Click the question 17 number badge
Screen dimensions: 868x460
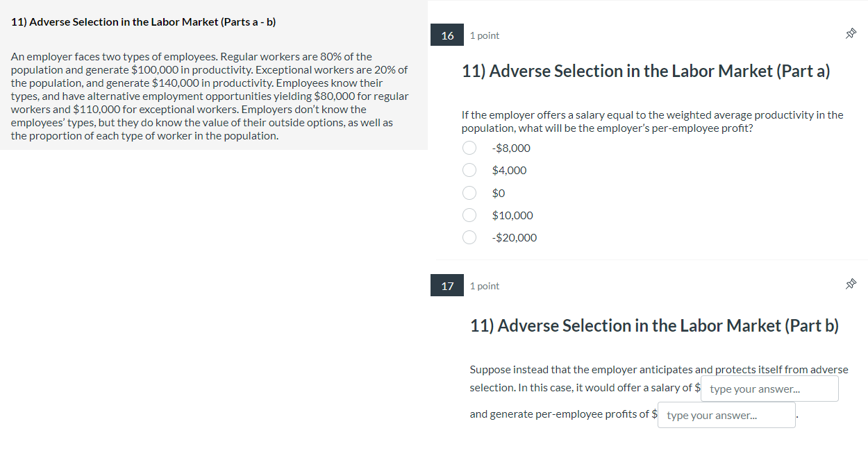[446, 285]
